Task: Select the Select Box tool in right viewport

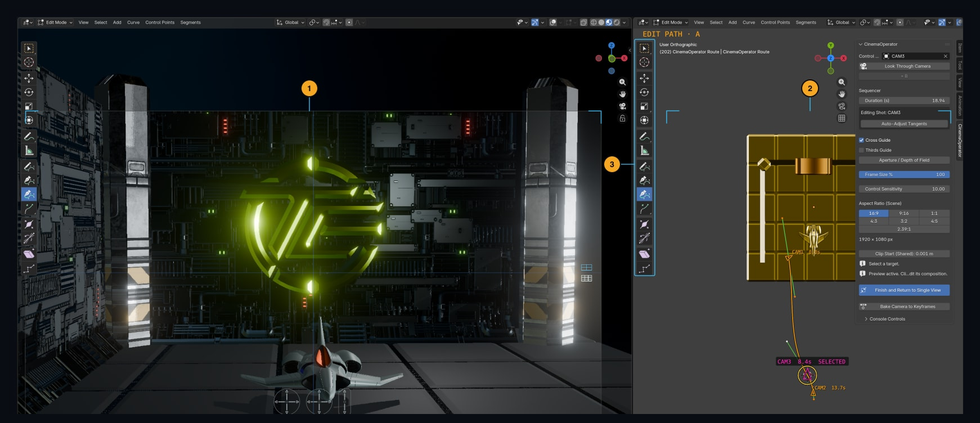Action: point(644,48)
